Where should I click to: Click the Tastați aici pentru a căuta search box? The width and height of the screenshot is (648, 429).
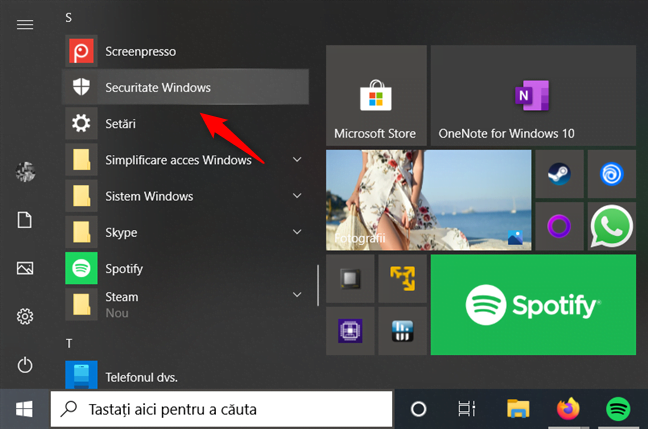point(221,409)
